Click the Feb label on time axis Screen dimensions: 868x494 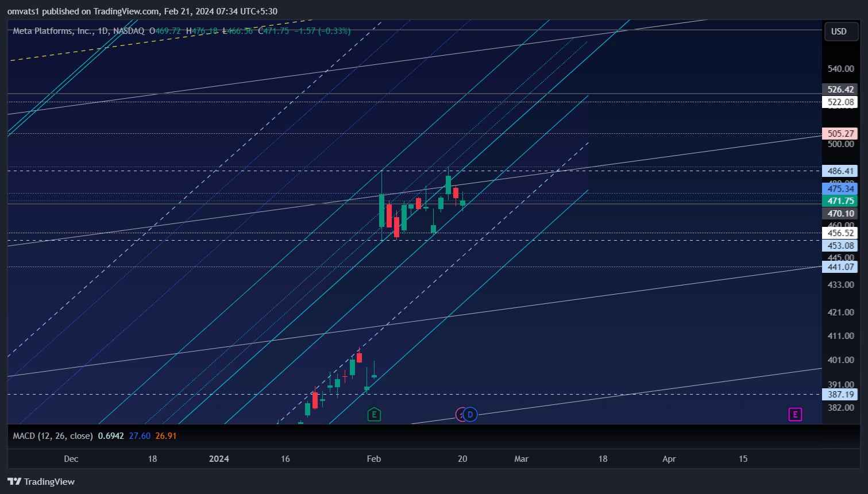(374, 459)
